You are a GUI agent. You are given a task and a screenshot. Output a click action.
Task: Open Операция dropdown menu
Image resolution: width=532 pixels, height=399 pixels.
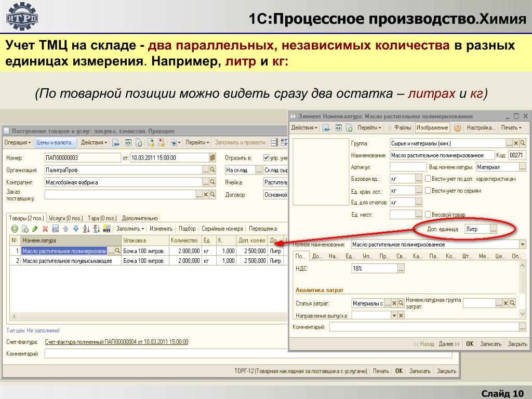(18, 142)
